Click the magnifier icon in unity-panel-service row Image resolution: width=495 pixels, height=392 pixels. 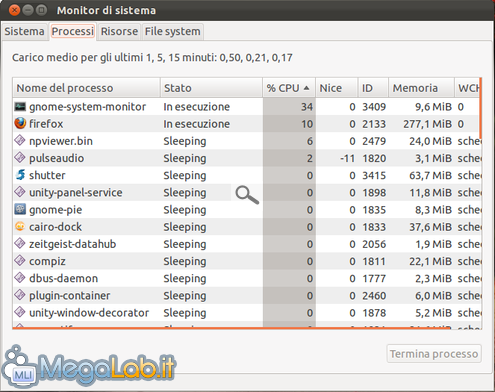click(x=247, y=194)
